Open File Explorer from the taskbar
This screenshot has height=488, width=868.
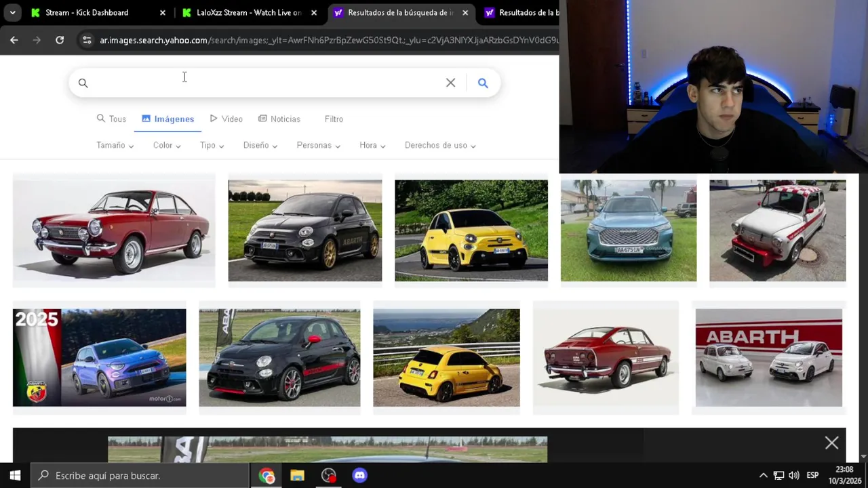tap(297, 475)
